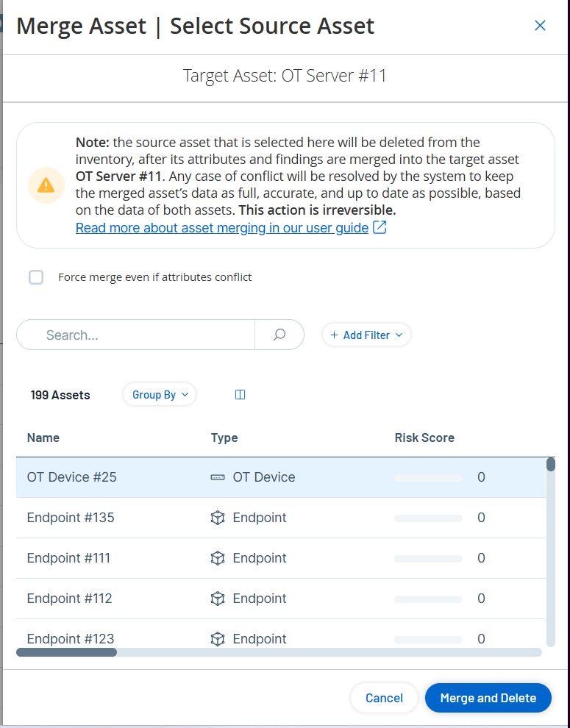This screenshot has width=570, height=728.
Task: Cancel the merge asset dialog
Action: click(x=384, y=698)
